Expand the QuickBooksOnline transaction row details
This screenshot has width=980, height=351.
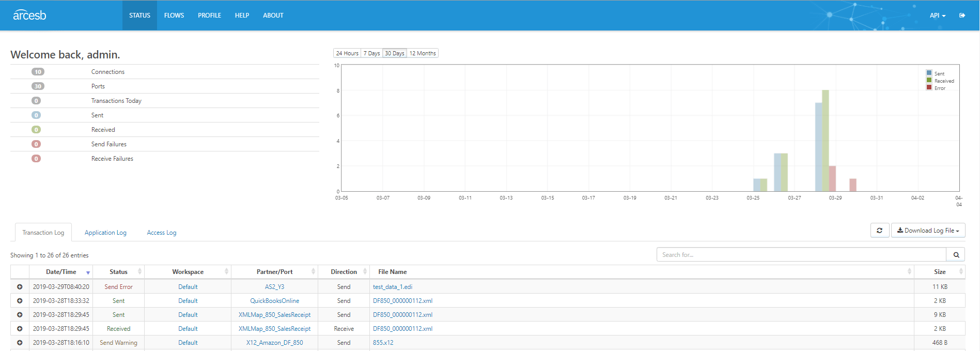tap(20, 301)
